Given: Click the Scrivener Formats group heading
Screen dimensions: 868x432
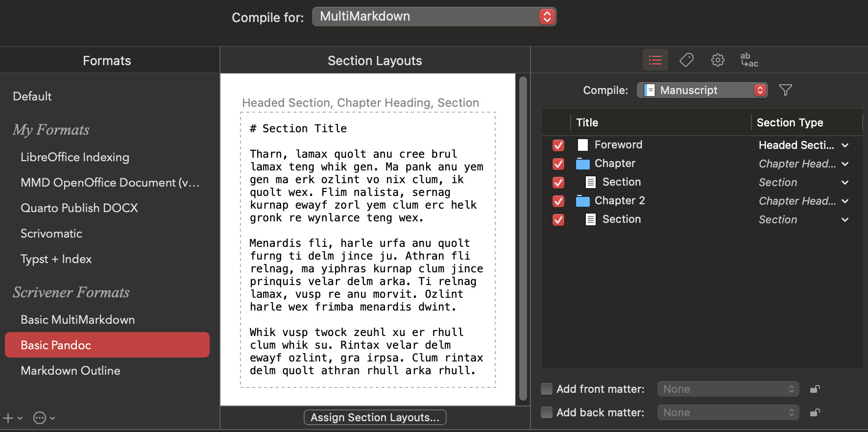Looking at the screenshot, I should click(x=71, y=292).
